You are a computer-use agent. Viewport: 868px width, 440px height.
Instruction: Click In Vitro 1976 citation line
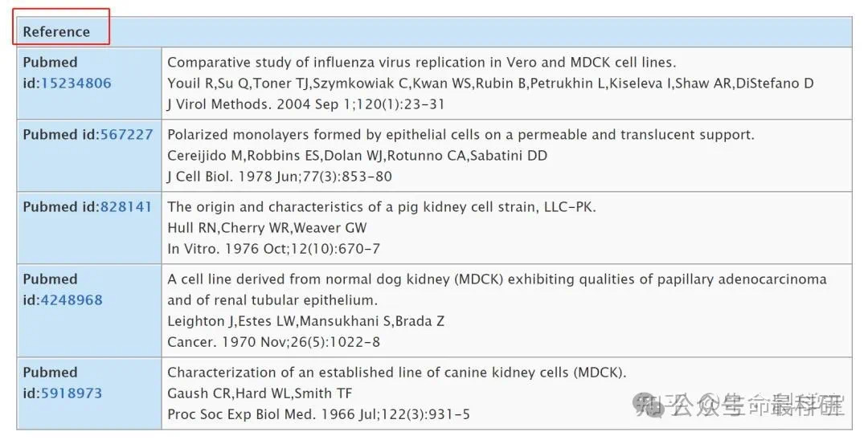click(x=273, y=249)
